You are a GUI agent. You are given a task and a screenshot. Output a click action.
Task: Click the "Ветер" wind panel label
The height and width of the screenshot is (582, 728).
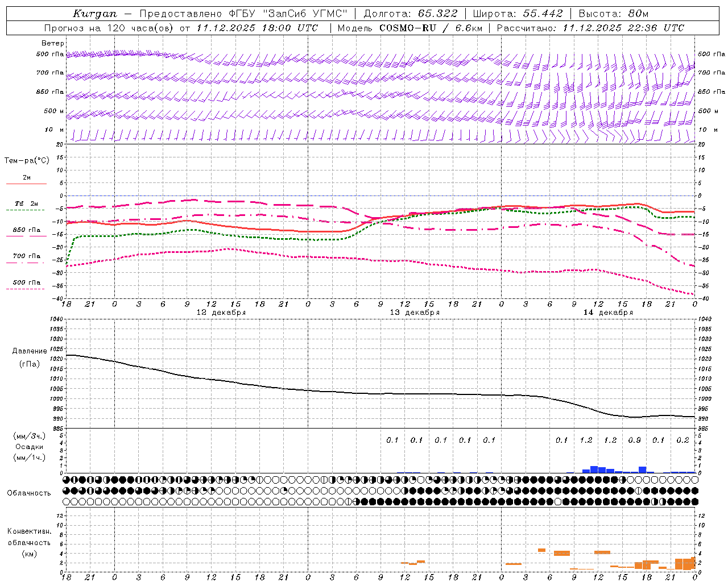pyautogui.click(x=53, y=43)
